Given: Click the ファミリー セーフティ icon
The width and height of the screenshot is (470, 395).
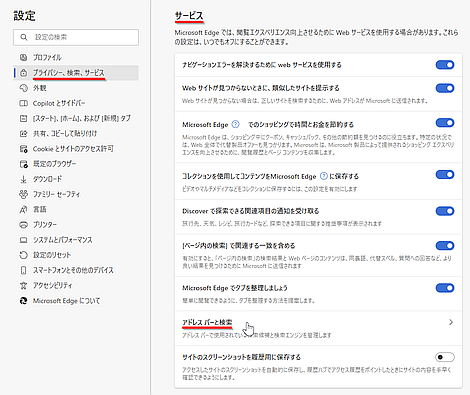Looking at the screenshot, I should click(x=23, y=194).
